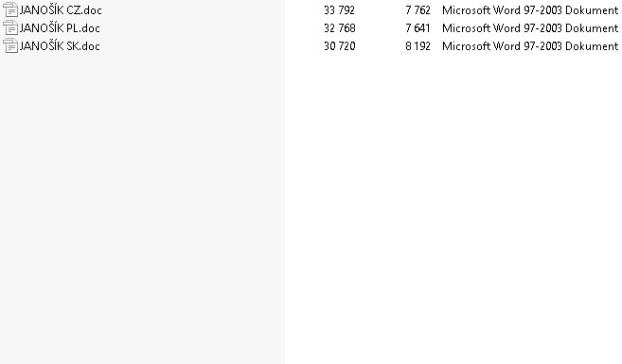Click the packed size value 7 762

coord(418,10)
